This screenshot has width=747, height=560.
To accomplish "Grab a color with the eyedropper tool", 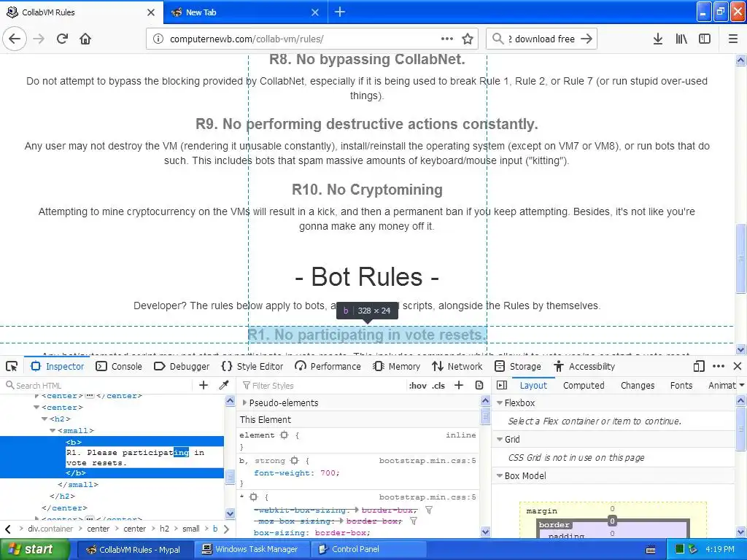I will [x=223, y=385].
